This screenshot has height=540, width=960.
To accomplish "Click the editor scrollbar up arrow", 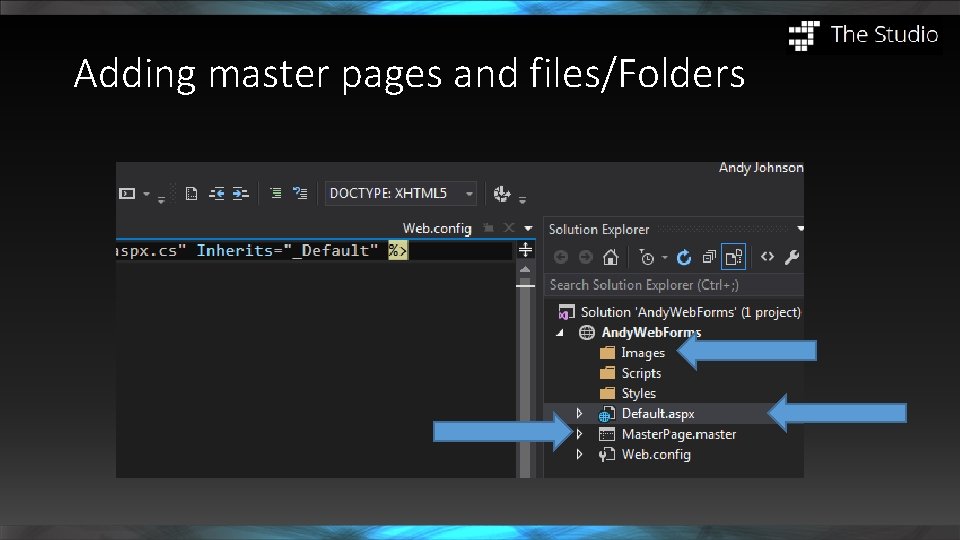I will [x=525, y=269].
